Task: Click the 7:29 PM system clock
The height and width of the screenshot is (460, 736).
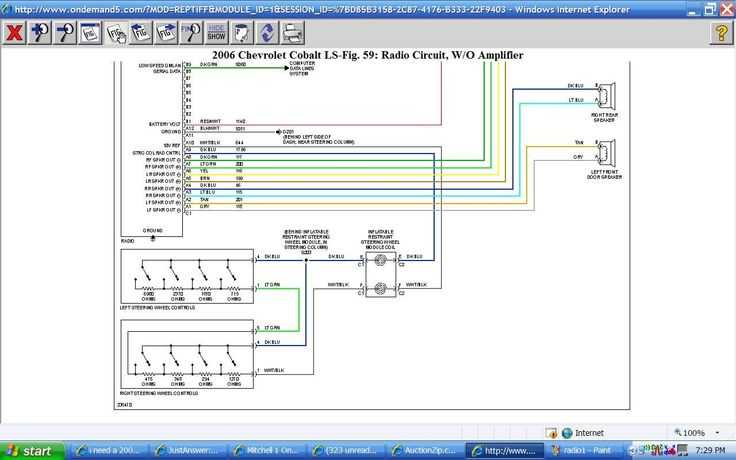Action: (710, 451)
